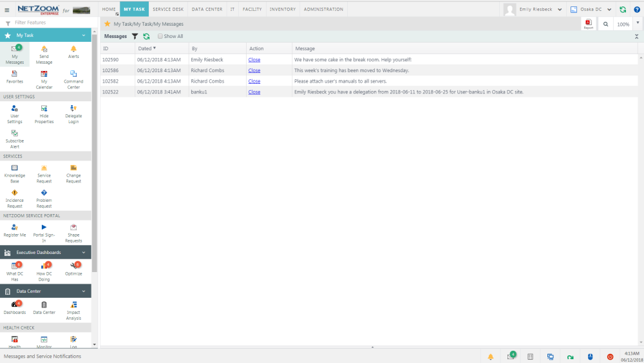Screen dimensions: 644x363
Task: Open How DC Doing dashboard
Action: [44, 271]
